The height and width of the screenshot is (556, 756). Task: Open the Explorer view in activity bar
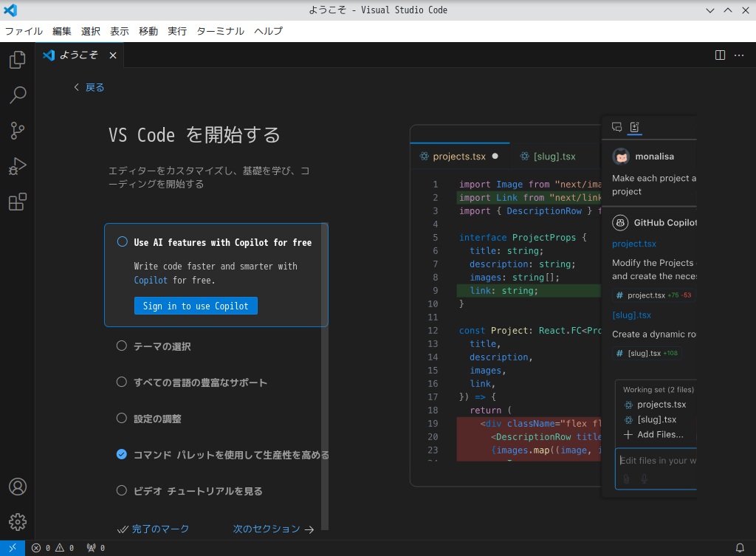pos(18,61)
